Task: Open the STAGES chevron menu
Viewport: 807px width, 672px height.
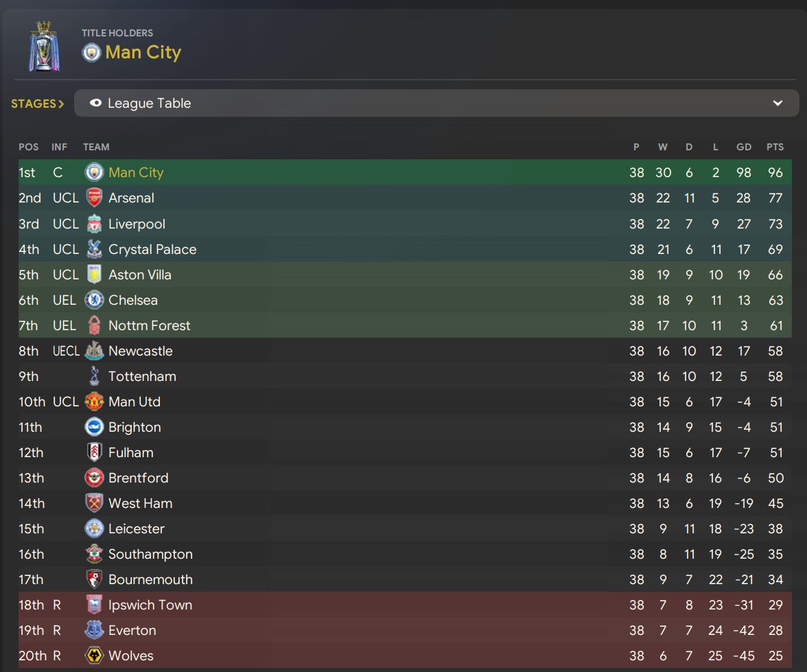Action: (38, 104)
